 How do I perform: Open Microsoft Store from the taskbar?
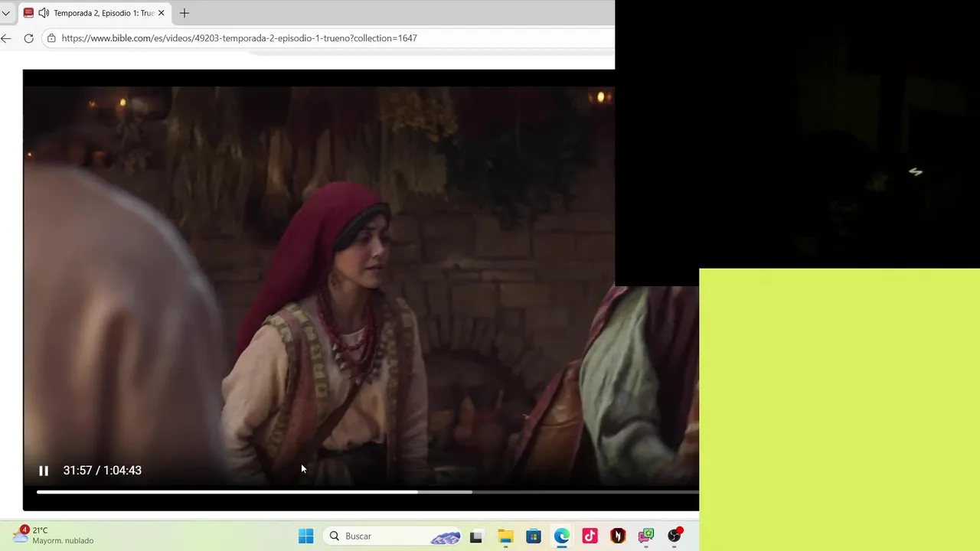click(x=534, y=536)
